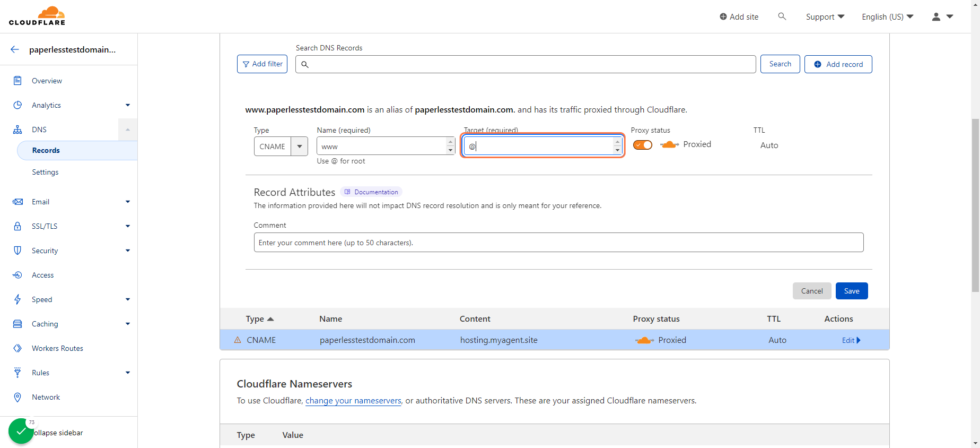Click the Search DNS Records input field
The height and width of the screenshot is (448, 980).
pos(526,64)
